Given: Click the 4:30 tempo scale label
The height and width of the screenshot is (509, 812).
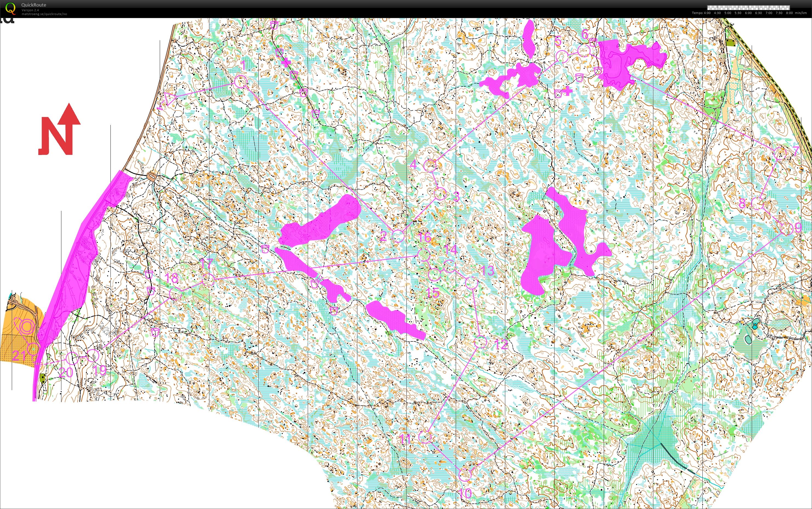Looking at the screenshot, I should click(717, 13).
